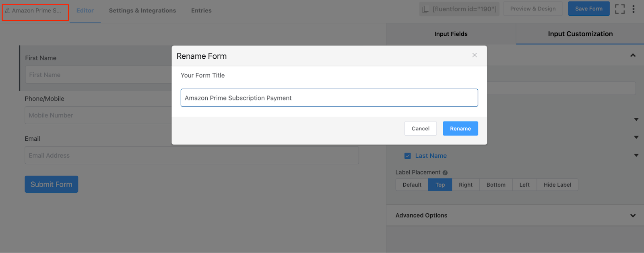Click the Label Placement info icon

click(x=445, y=173)
